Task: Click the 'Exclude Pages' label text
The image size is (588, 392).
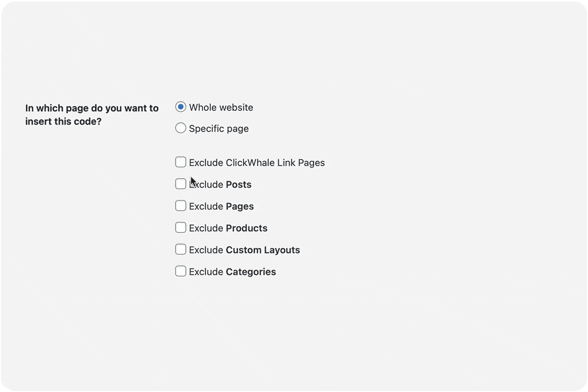Action: (221, 206)
